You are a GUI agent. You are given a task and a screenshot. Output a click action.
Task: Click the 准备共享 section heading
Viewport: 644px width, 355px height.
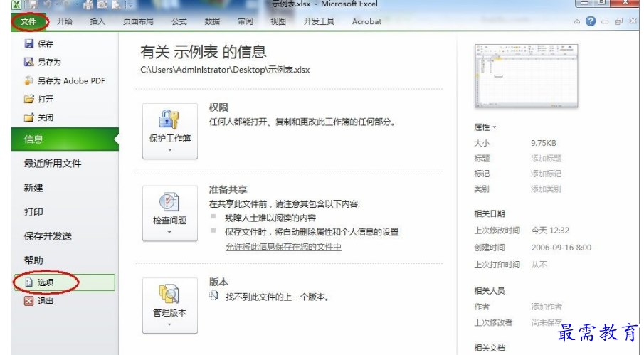tap(228, 190)
